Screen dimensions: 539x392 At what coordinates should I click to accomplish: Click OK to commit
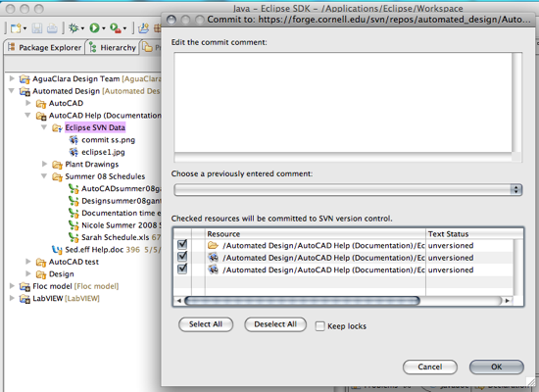(497, 367)
